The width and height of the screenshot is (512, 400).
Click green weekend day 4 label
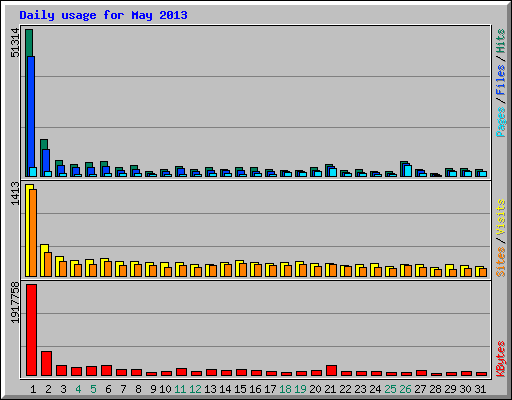78,389
